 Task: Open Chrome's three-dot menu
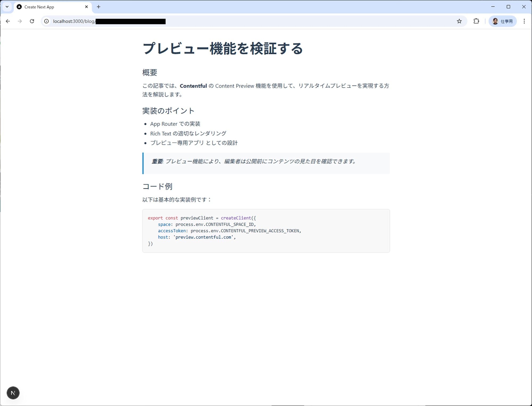[x=524, y=21]
